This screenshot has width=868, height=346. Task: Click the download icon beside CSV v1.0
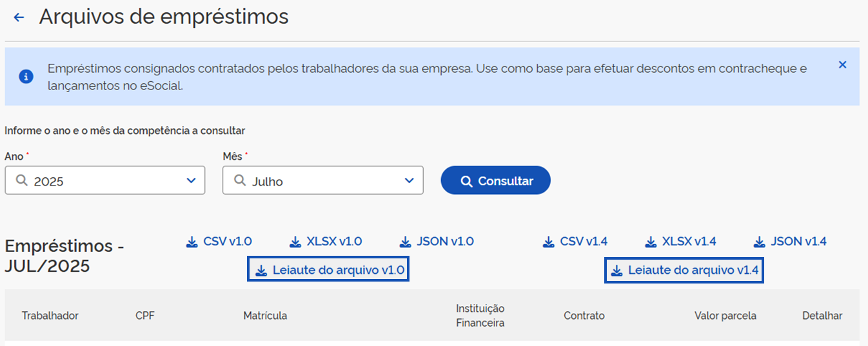pos(192,242)
